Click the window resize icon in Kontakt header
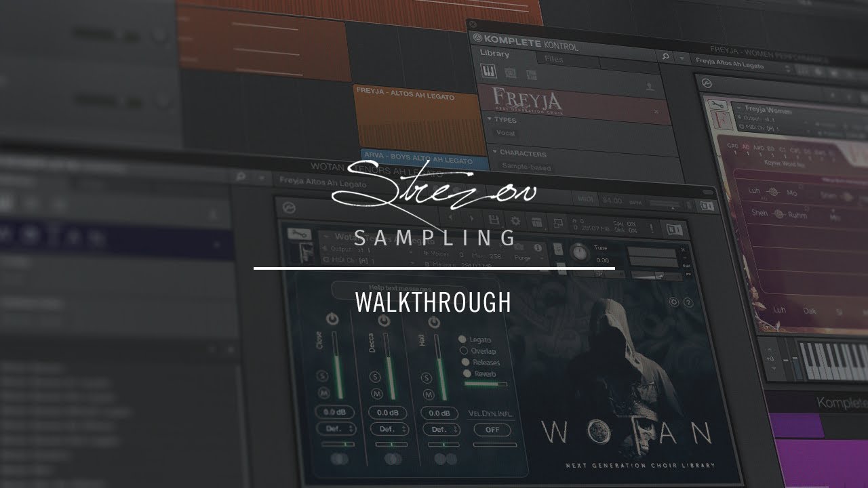 click(558, 222)
